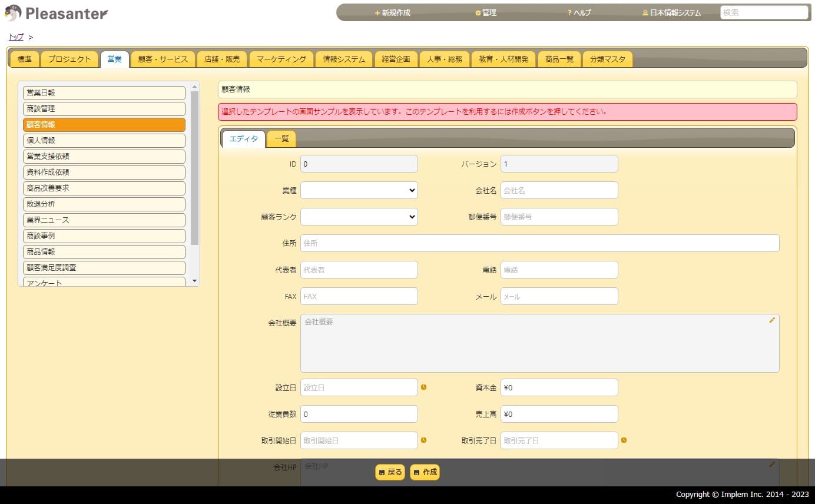The image size is (815, 504).
Task: Open the 新規作成 plus menu
Action: [392, 12]
